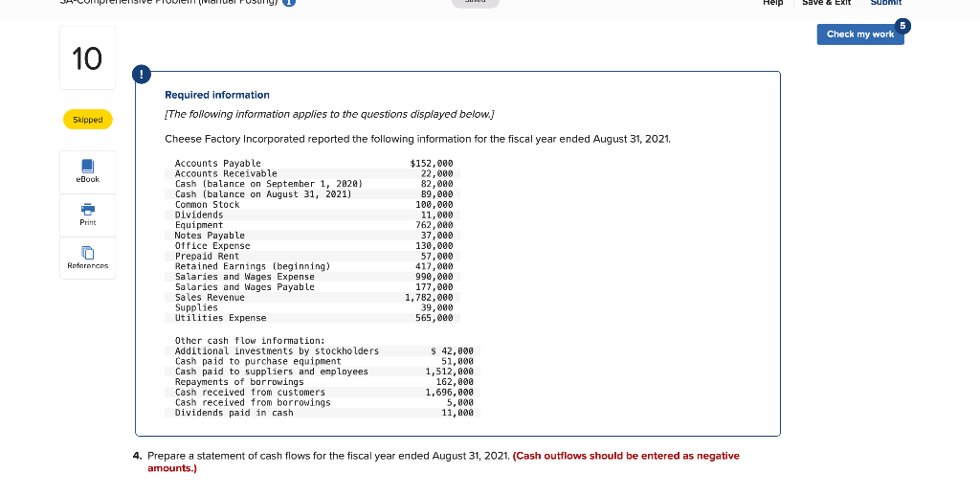Click Other cash flow information heading
This screenshot has width=980, height=497.
(250, 341)
